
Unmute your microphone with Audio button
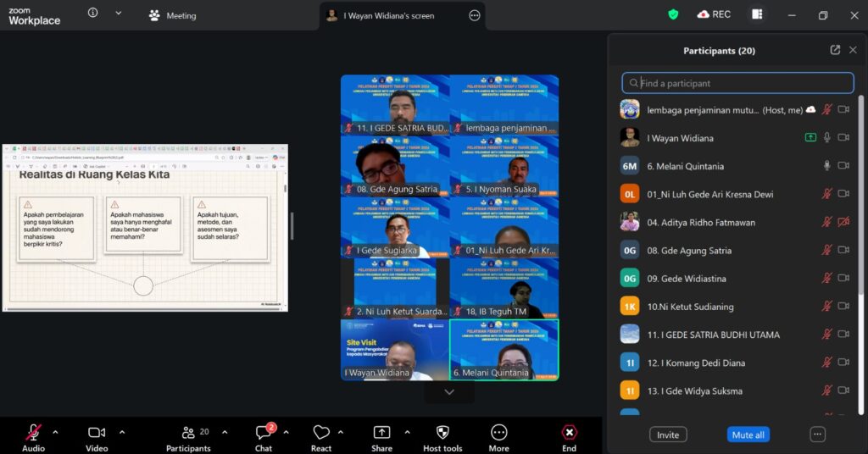(x=33, y=433)
